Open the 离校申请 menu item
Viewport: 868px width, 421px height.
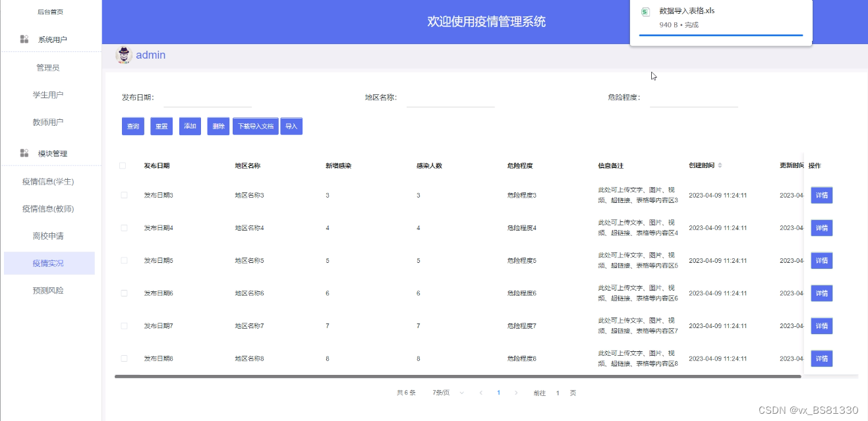pos(49,236)
